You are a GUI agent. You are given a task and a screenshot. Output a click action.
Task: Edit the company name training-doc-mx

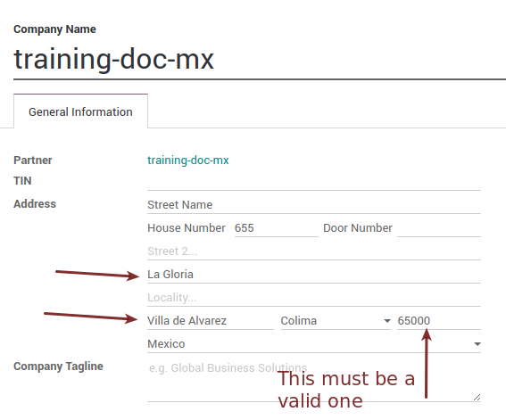(x=113, y=60)
